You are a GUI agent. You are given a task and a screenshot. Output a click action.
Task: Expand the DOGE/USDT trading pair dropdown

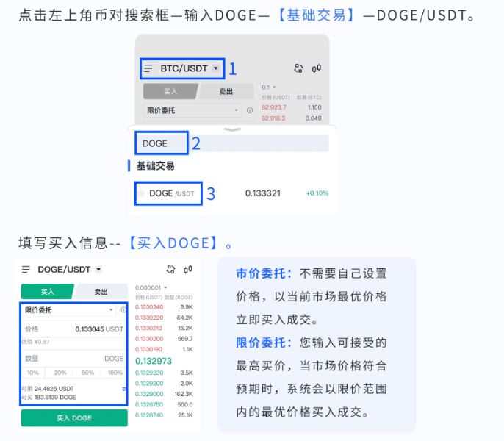pos(98,270)
